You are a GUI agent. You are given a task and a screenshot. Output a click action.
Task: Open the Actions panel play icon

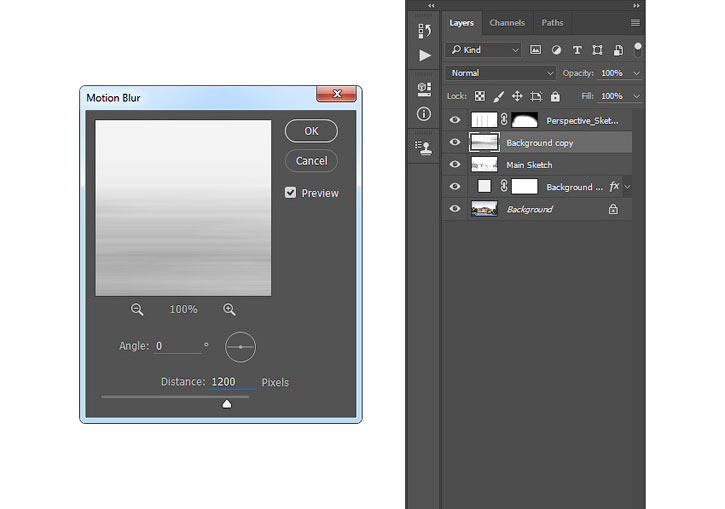(x=424, y=55)
